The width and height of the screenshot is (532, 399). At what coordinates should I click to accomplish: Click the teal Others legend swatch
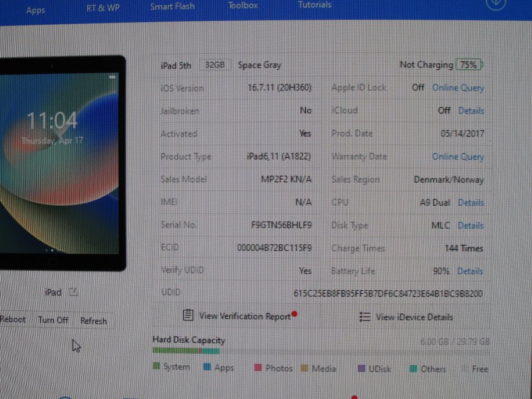tap(413, 369)
